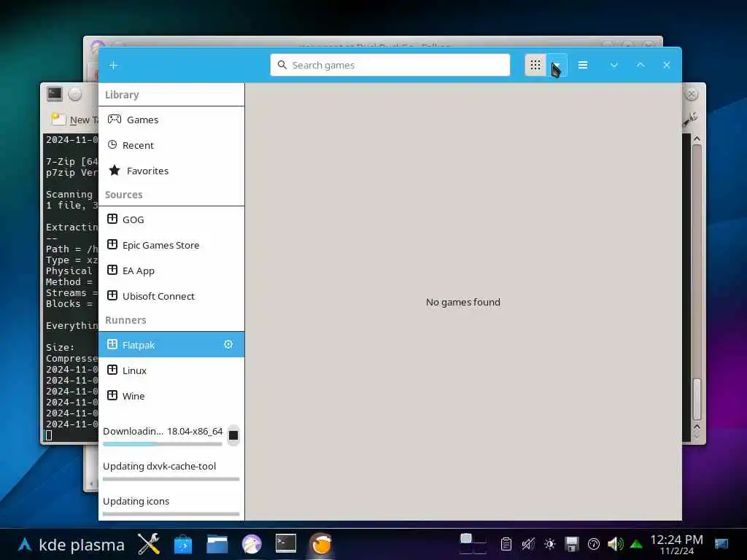
Task: Click the virtual desktop pager
Action: click(x=473, y=544)
